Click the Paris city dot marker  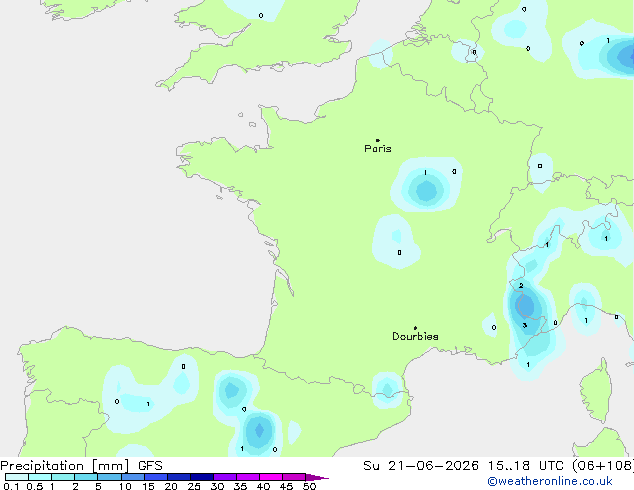pyautogui.click(x=378, y=140)
